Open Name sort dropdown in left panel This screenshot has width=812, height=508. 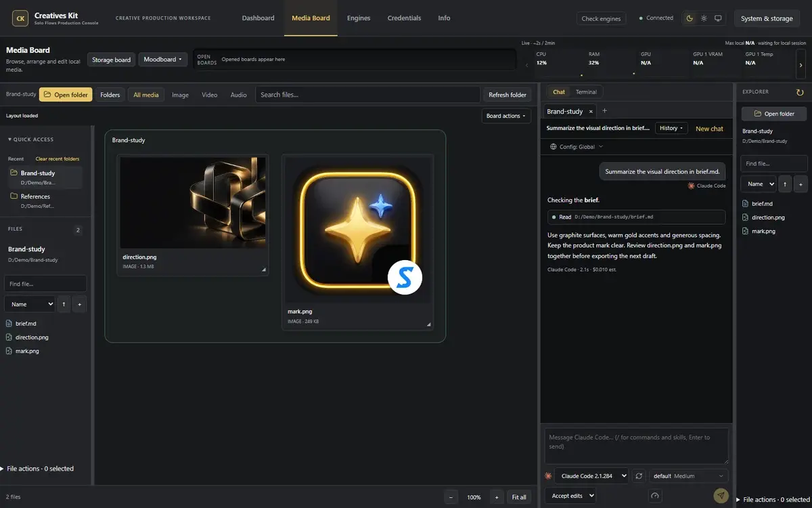30,304
